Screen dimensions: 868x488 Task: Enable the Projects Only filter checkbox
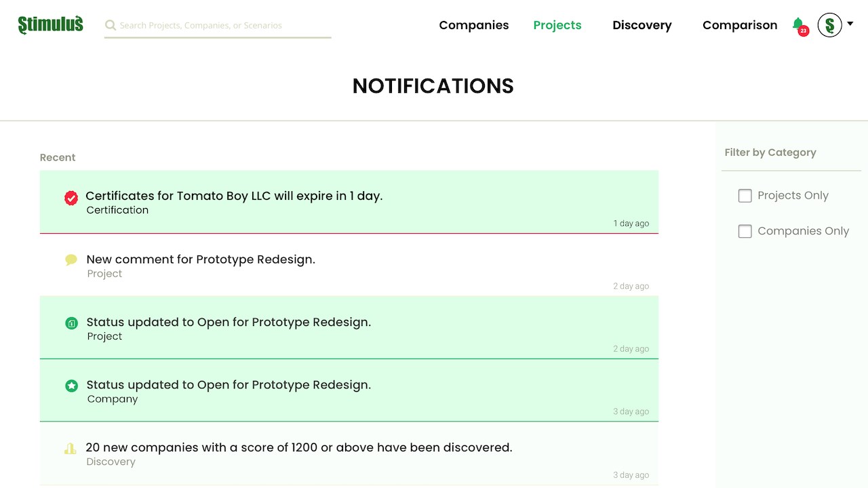tap(745, 196)
